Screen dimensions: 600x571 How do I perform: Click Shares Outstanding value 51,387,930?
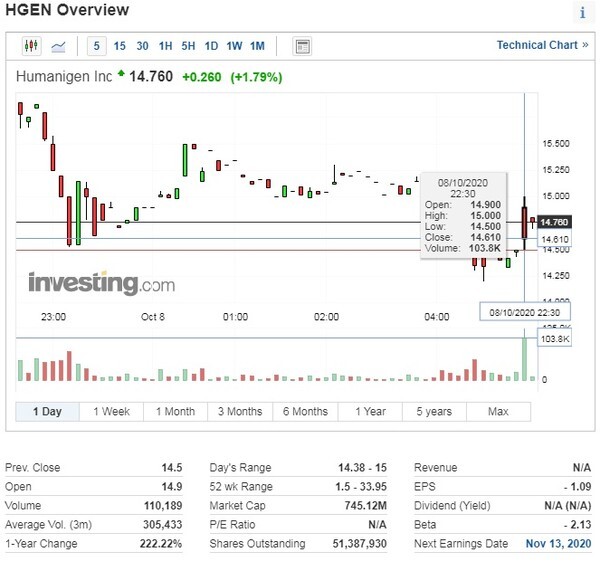(x=359, y=543)
